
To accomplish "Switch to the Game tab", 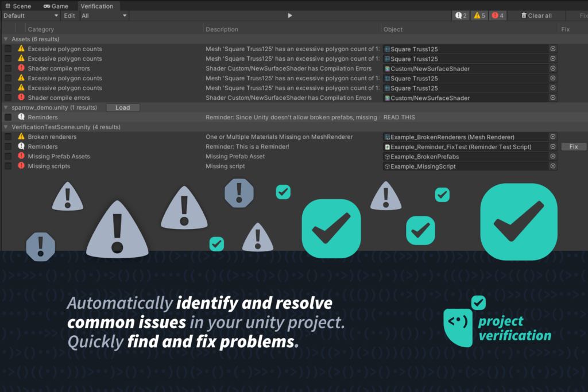I will click(x=56, y=6).
